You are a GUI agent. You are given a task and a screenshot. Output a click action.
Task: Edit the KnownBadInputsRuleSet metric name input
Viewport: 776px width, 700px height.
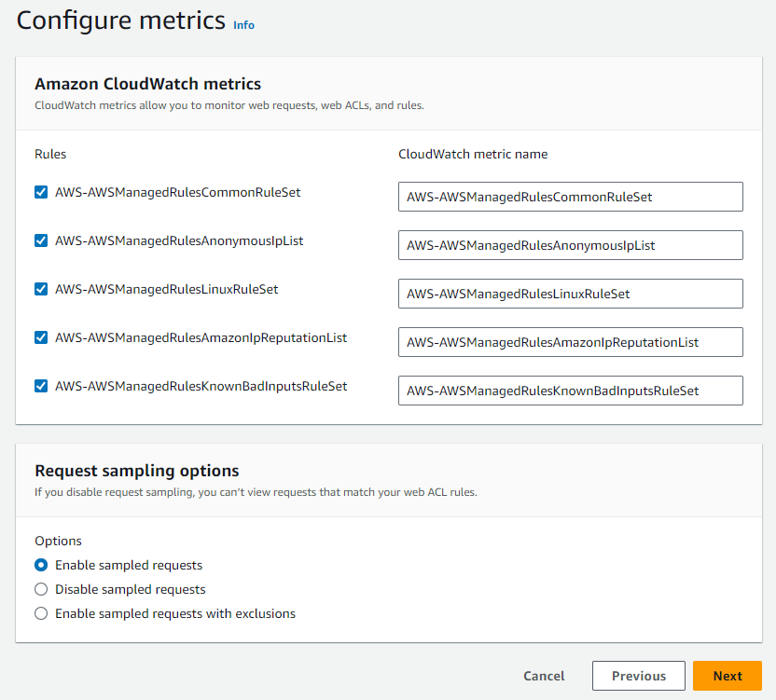coord(570,391)
